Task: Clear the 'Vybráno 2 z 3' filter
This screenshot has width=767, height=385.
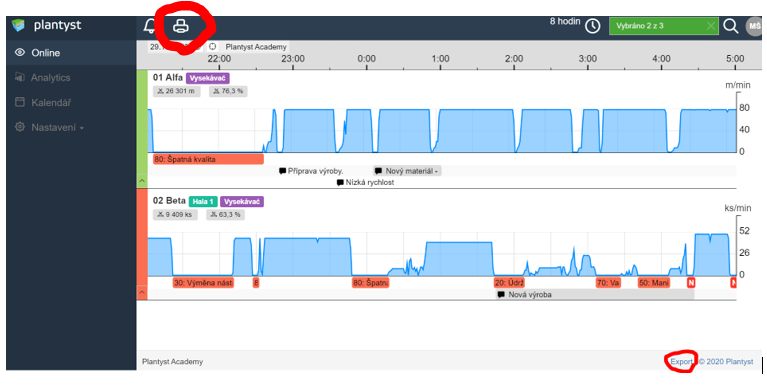Action: 710,26
